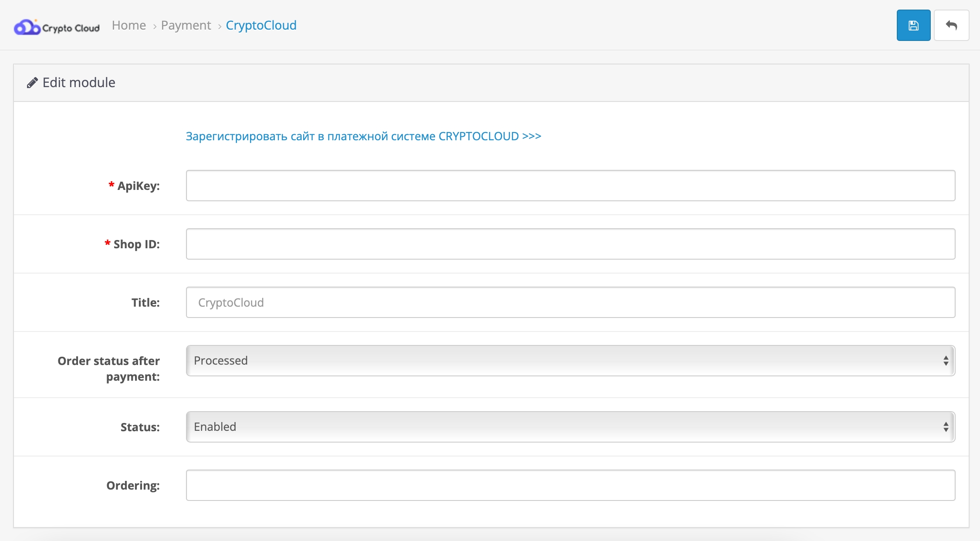Click the pencil icon beside Edit module
Image resolution: width=980 pixels, height=541 pixels.
[x=32, y=83]
